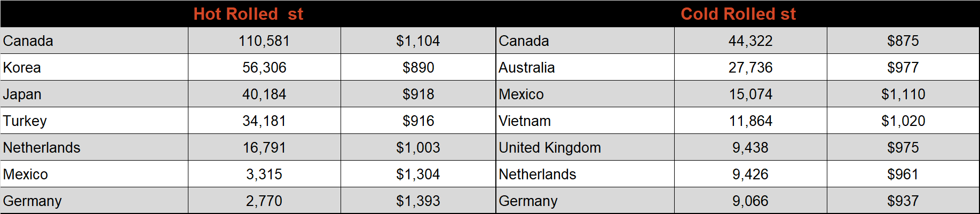Select Australia tonnage value 27,736

click(x=750, y=67)
